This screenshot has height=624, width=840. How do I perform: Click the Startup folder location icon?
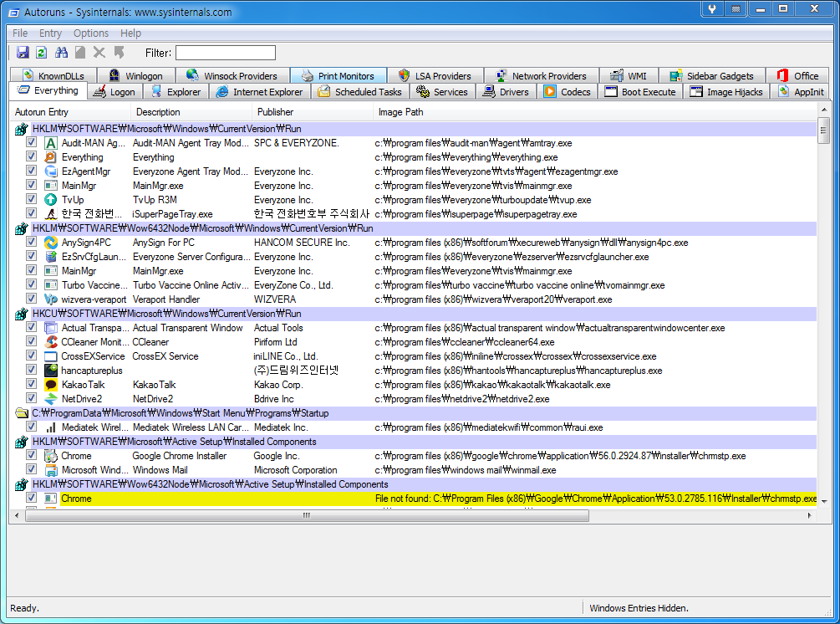[x=22, y=412]
